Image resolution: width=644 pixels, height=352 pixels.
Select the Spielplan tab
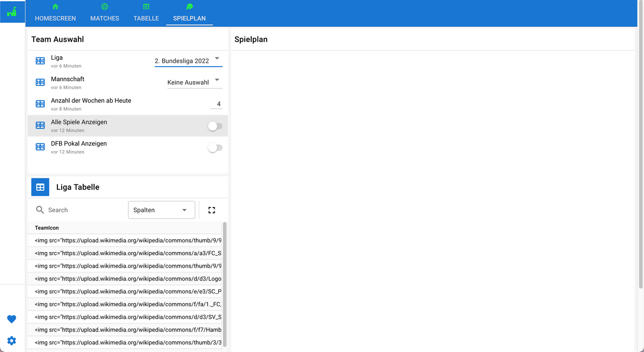pyautogui.click(x=189, y=13)
